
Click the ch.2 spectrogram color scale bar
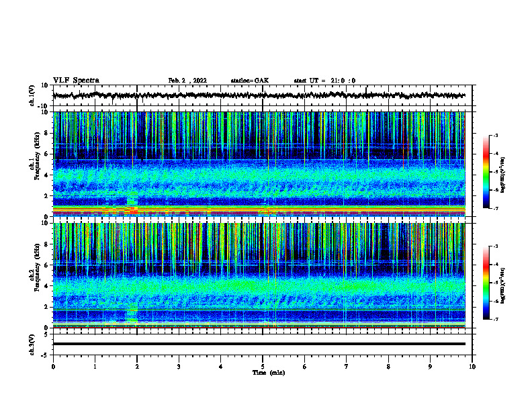[x=486, y=283]
